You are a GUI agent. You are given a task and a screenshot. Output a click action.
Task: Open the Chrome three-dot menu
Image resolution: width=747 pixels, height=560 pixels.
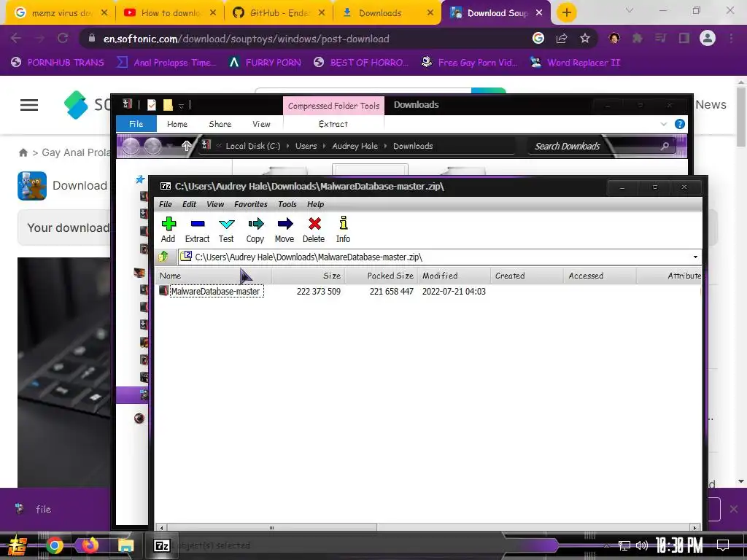pyautogui.click(x=731, y=38)
